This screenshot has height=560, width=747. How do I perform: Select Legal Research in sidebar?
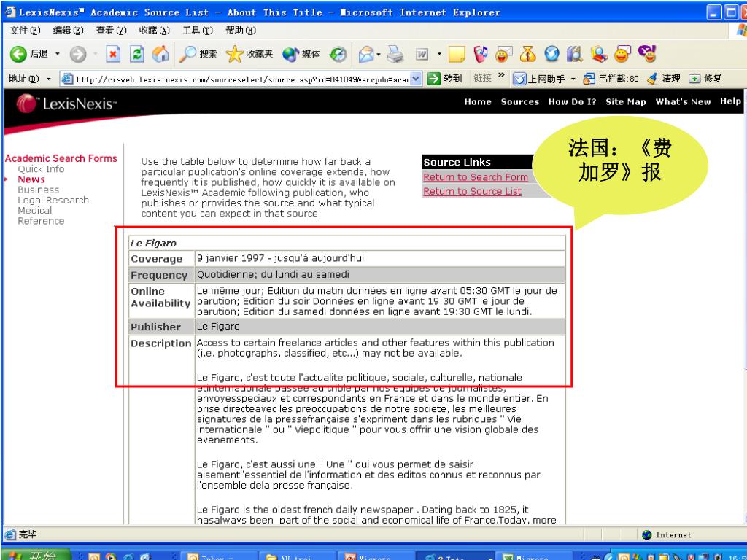(53, 201)
